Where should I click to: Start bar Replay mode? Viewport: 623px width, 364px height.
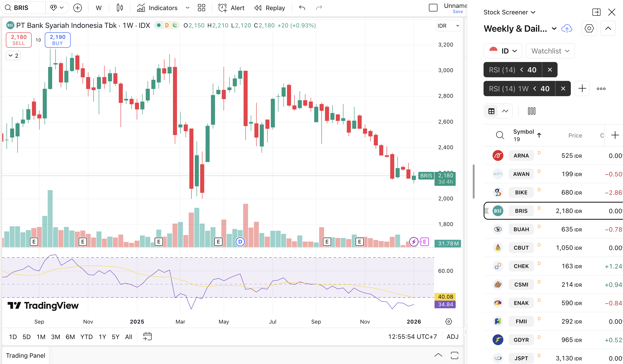click(x=270, y=8)
